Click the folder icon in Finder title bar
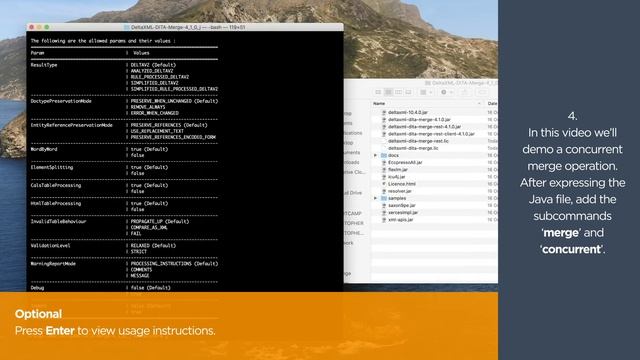Screen dimensions: 640x360 428,83
